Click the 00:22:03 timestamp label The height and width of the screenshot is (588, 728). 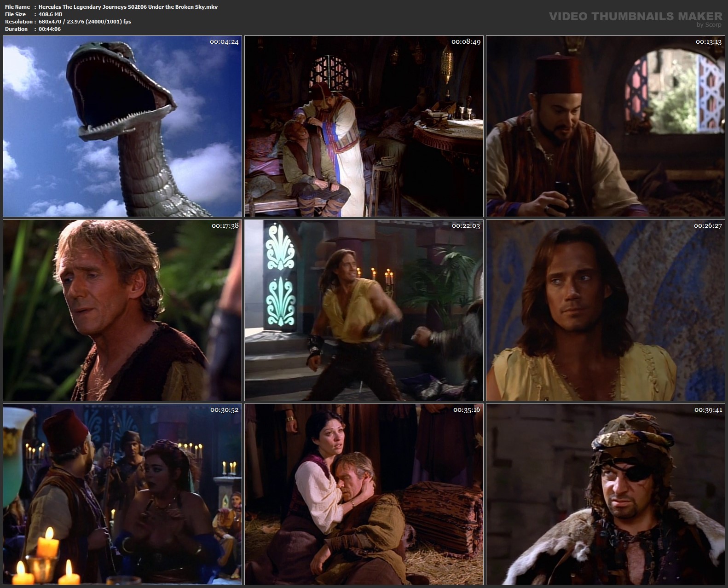coord(466,226)
